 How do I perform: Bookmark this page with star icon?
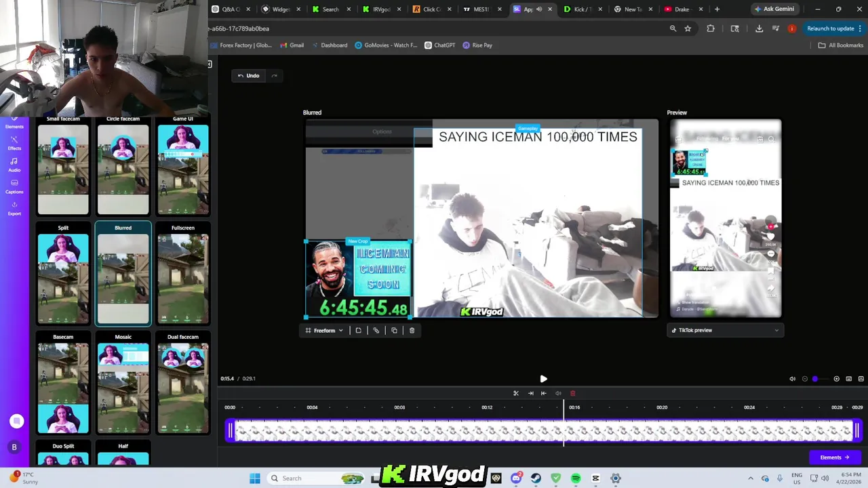(688, 28)
